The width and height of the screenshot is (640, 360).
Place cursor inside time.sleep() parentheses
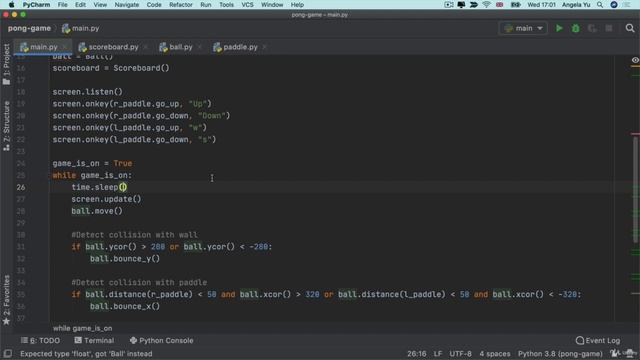[123, 187]
